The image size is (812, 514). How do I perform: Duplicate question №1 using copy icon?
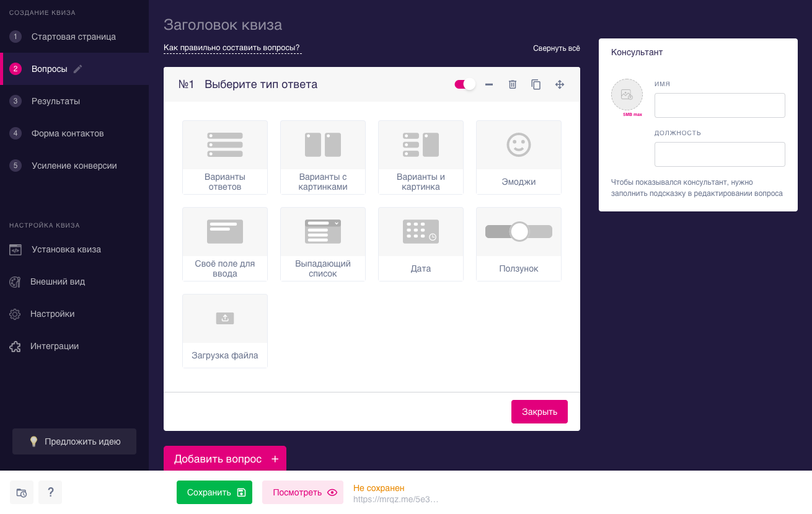(536, 84)
